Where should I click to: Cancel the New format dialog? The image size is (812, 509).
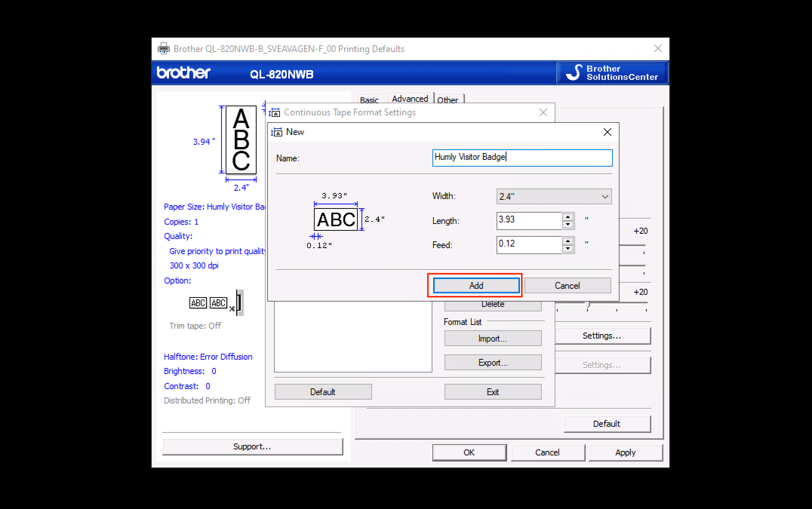(567, 285)
